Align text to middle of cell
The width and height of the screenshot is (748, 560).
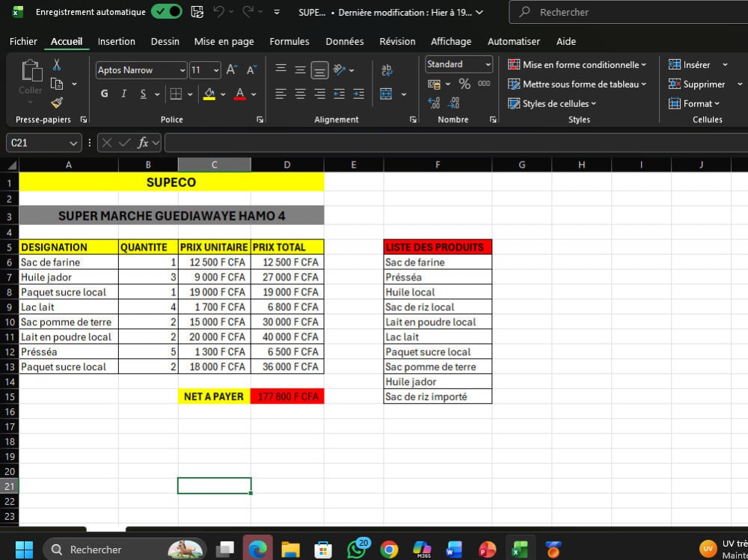300,70
